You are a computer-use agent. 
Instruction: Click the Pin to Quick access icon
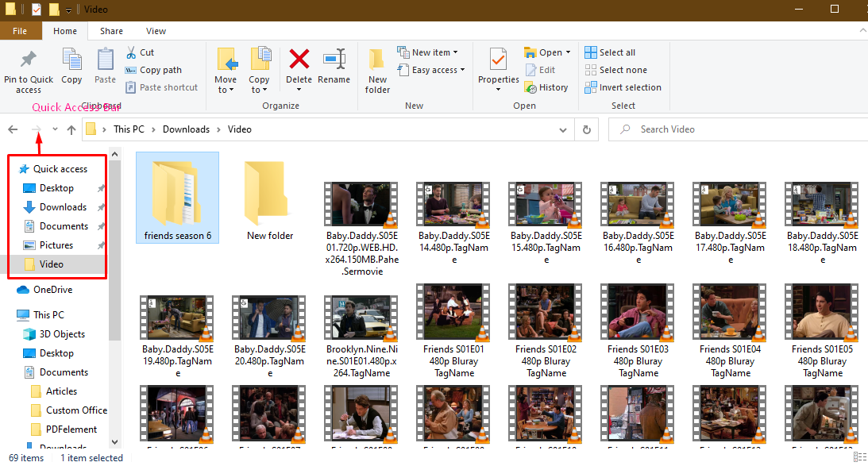29,60
